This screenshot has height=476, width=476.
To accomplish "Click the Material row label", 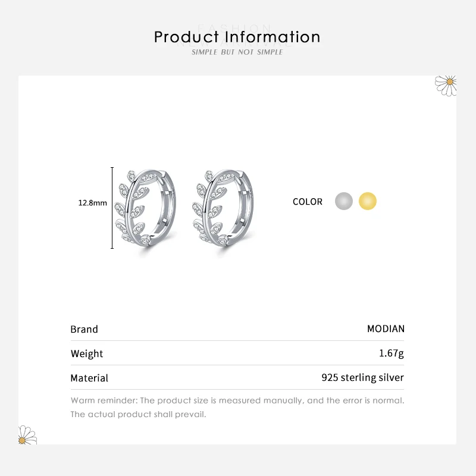I will click(89, 378).
